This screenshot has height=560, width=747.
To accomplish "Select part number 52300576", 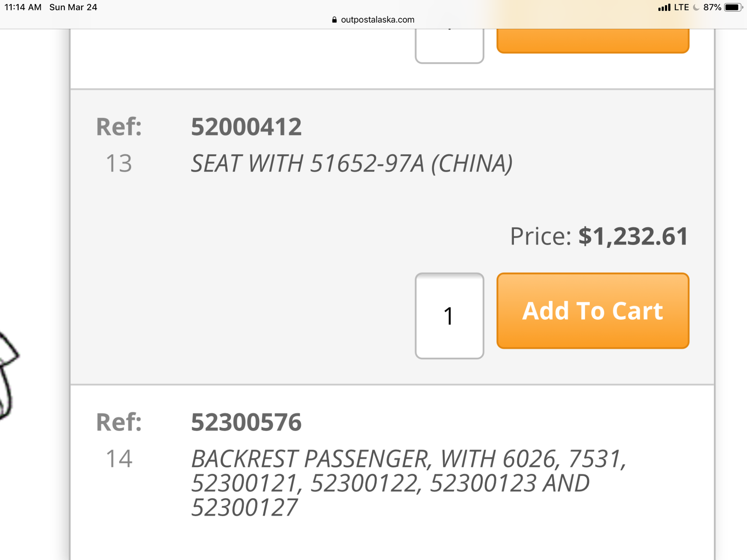I will [x=246, y=422].
